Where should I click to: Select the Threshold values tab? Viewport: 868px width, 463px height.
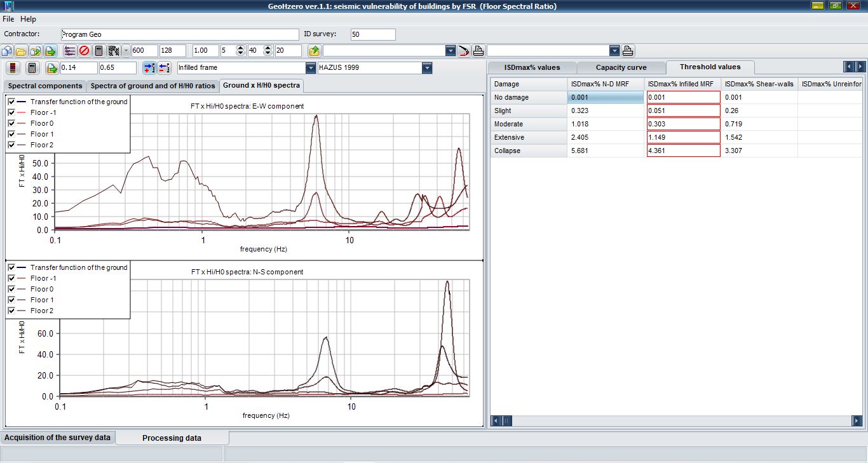pos(710,67)
